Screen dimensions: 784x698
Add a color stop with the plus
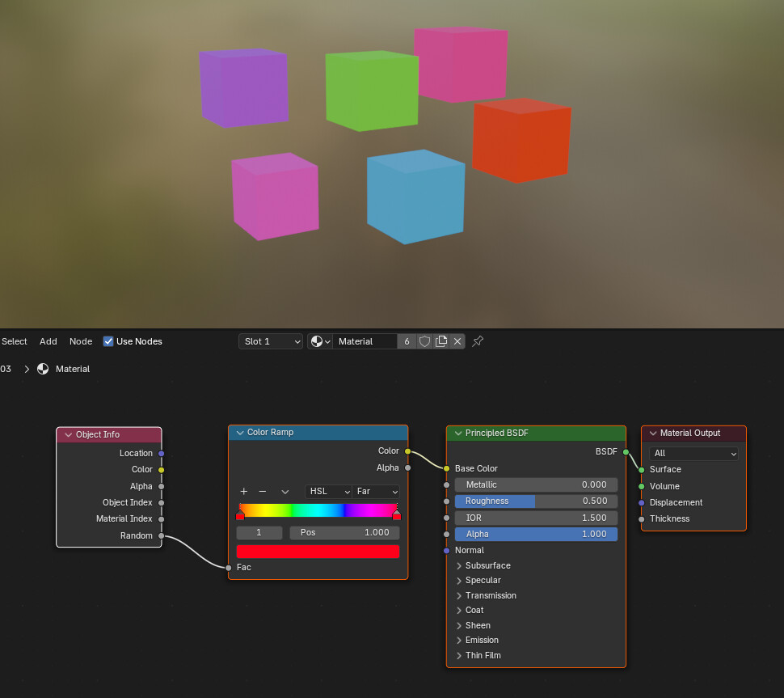pyautogui.click(x=244, y=492)
